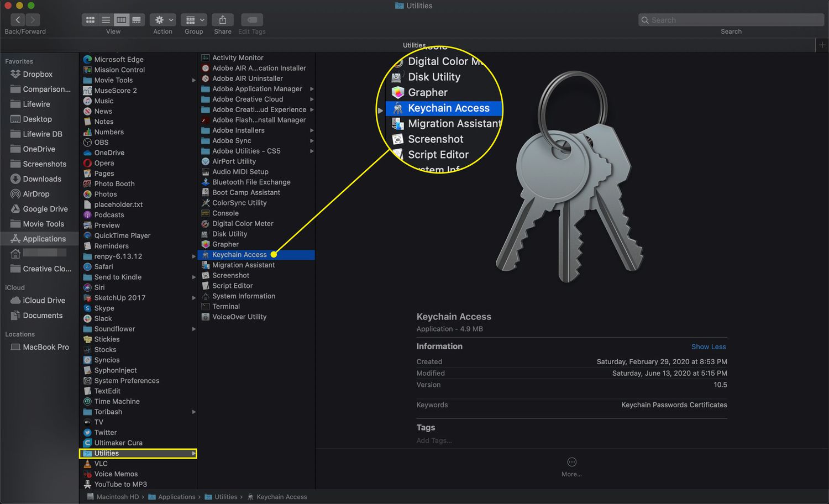Expand the Toribash folder arrow
This screenshot has width=829, height=504.
[193, 412]
